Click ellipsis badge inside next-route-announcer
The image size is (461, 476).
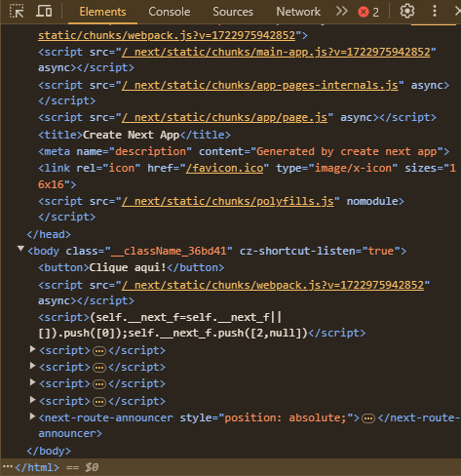point(368,418)
